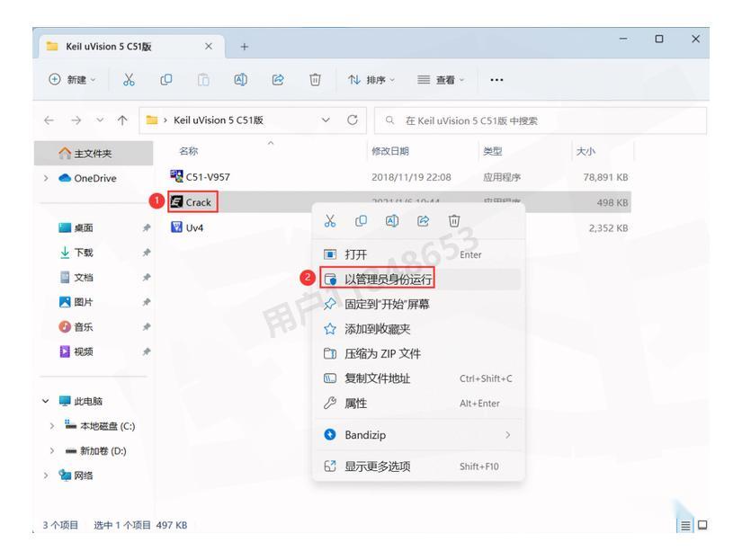742x560 pixels.
Task: Click the search box for this folder
Action: (541, 120)
